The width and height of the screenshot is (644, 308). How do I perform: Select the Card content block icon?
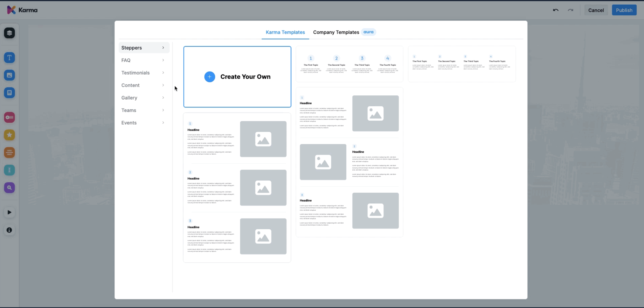pyautogui.click(x=9, y=93)
